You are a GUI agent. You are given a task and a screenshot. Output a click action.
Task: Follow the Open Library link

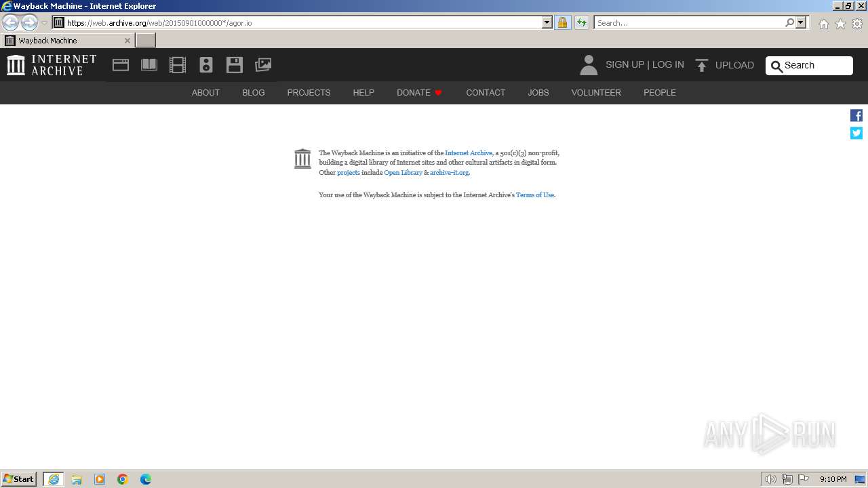point(403,173)
